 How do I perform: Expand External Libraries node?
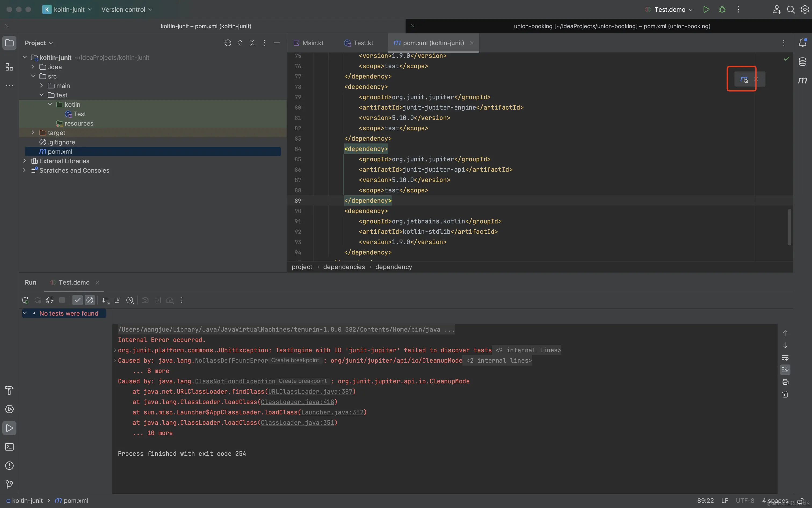[24, 161]
